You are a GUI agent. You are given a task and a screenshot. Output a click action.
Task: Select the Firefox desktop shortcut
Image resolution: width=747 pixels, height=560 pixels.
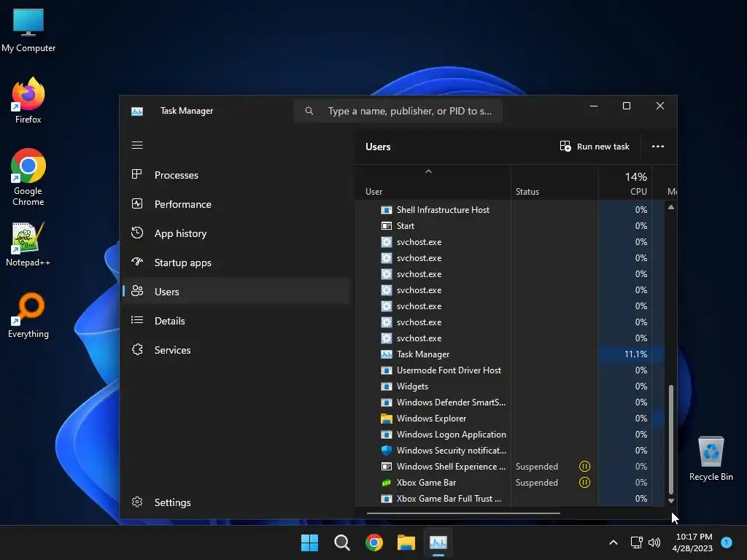click(x=28, y=101)
